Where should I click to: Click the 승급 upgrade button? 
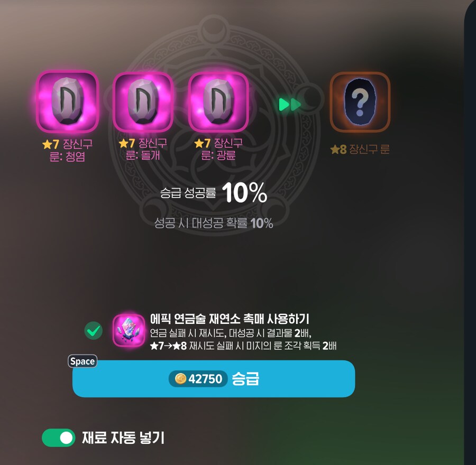pos(214,379)
